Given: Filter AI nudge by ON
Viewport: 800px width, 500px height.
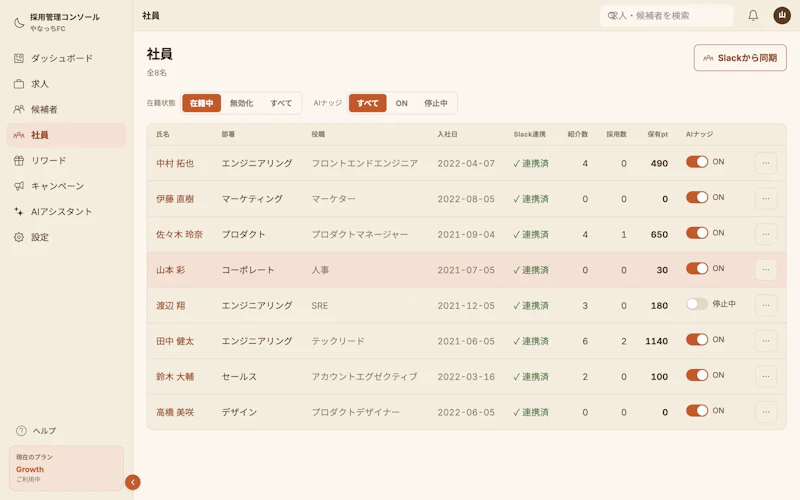Looking at the screenshot, I should click(x=402, y=103).
